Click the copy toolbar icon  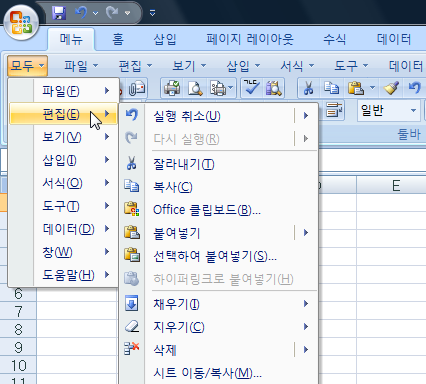(331, 88)
